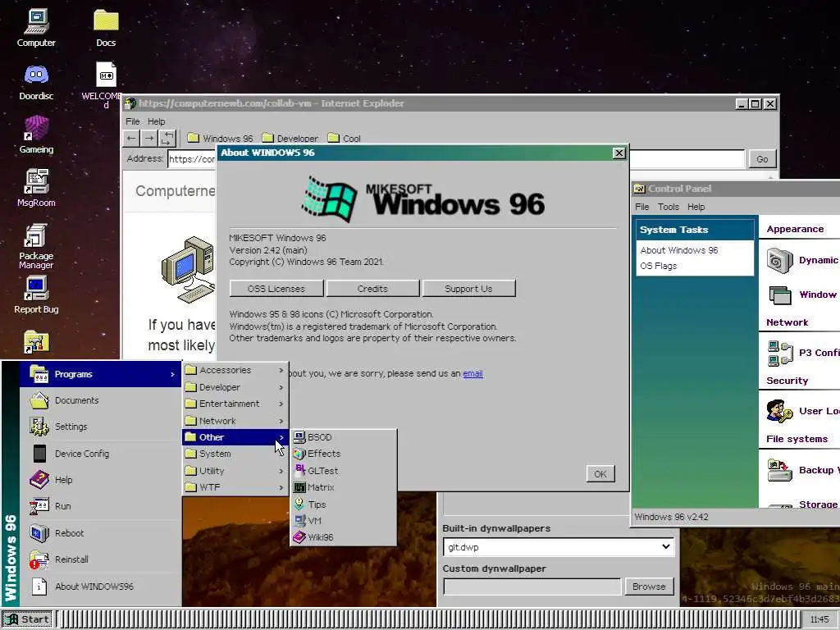The width and height of the screenshot is (840, 630).
Task: Click the address bar in Internet Exploder
Action: pyautogui.click(x=456, y=159)
